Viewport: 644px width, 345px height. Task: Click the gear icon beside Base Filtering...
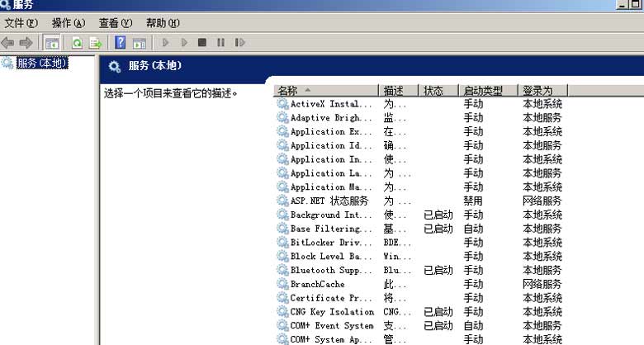pos(282,229)
